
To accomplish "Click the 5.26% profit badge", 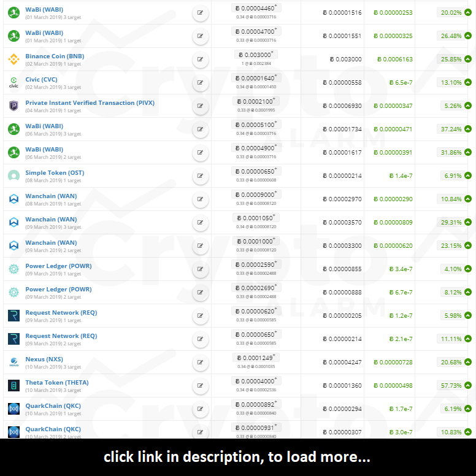I will 453,106.
